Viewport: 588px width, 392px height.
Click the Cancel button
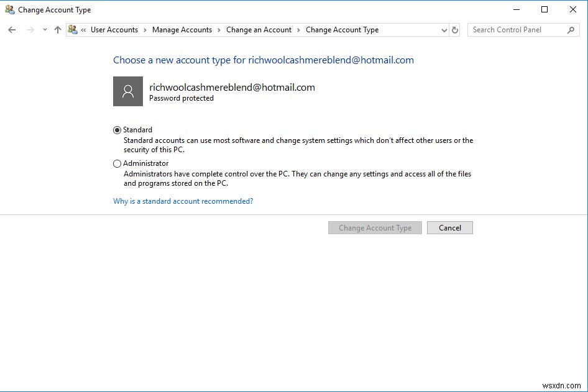pos(449,227)
